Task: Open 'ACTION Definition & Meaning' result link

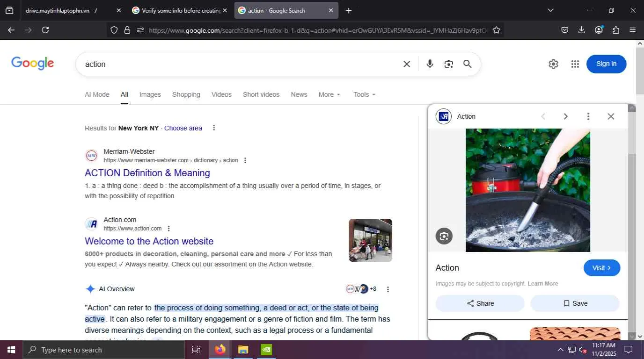Action: tap(147, 173)
